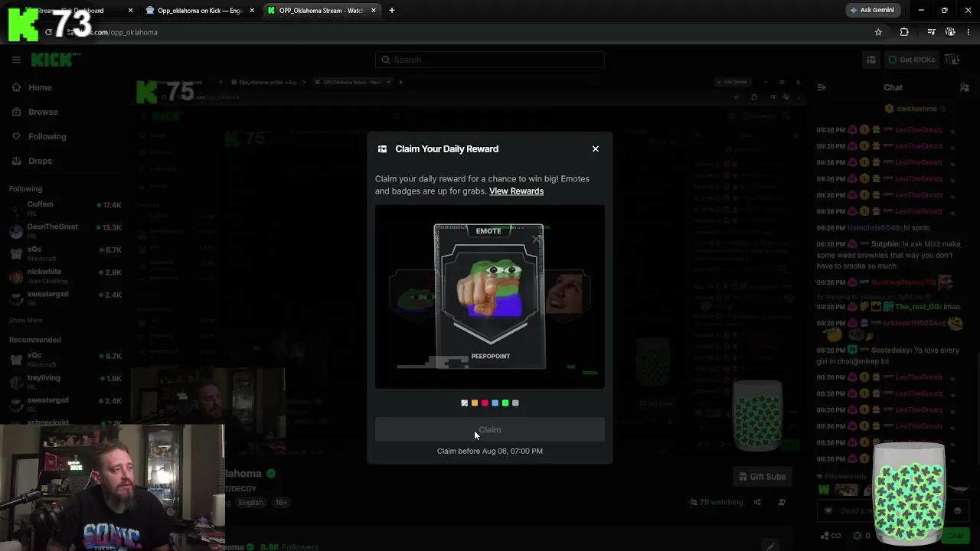Open the chat users list icon
Screen dimensions: 980x551
click(x=964, y=87)
